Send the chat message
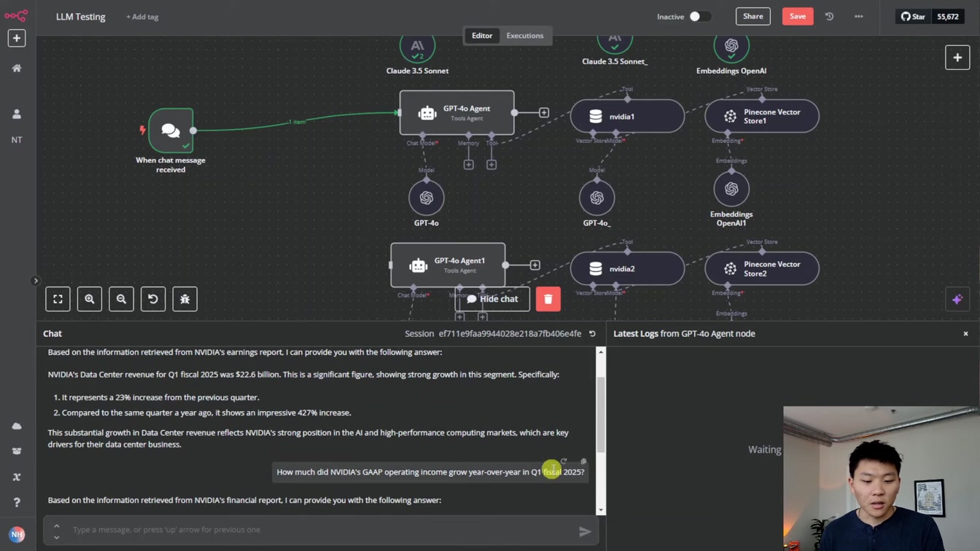 tap(585, 531)
